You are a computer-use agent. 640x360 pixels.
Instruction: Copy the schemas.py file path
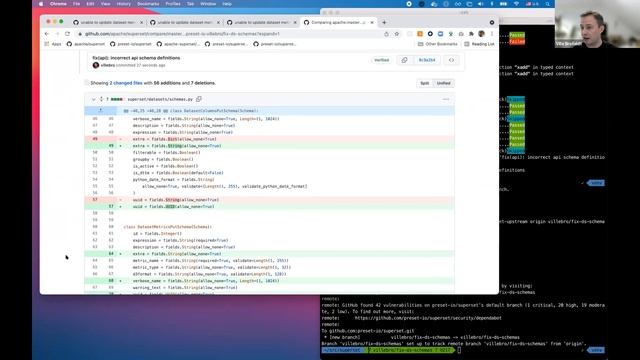click(199, 99)
